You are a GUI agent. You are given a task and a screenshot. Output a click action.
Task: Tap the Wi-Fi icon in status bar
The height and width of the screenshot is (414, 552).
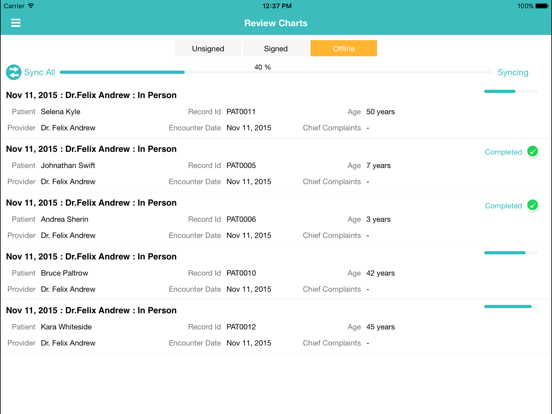point(31,6)
